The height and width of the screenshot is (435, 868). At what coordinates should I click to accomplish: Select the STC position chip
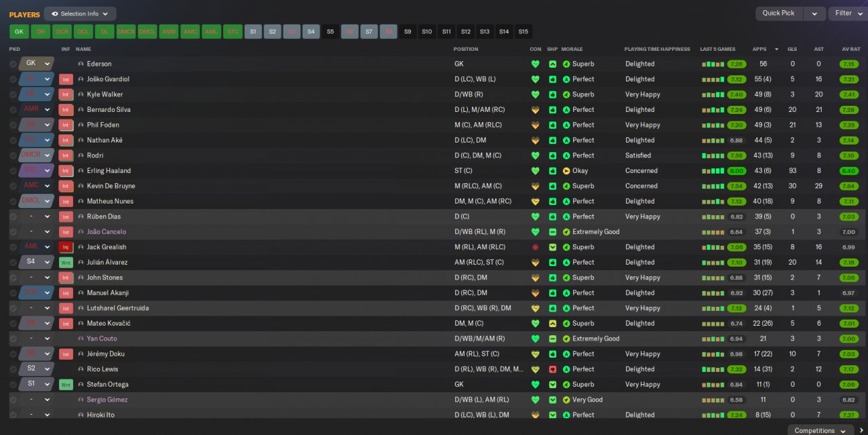pos(233,32)
